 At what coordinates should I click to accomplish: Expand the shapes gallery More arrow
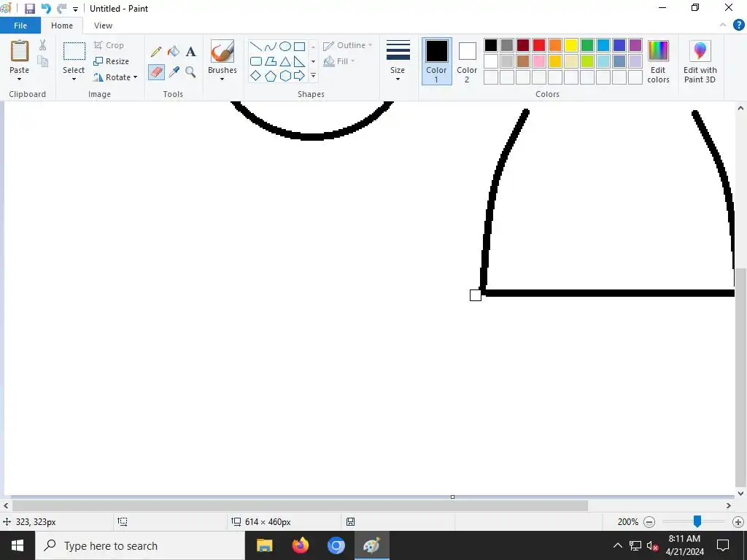(313, 76)
